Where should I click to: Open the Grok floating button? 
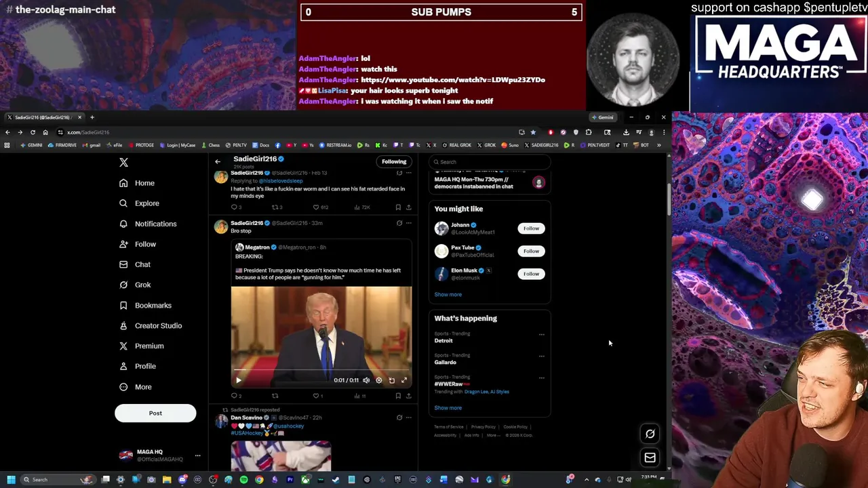click(650, 434)
